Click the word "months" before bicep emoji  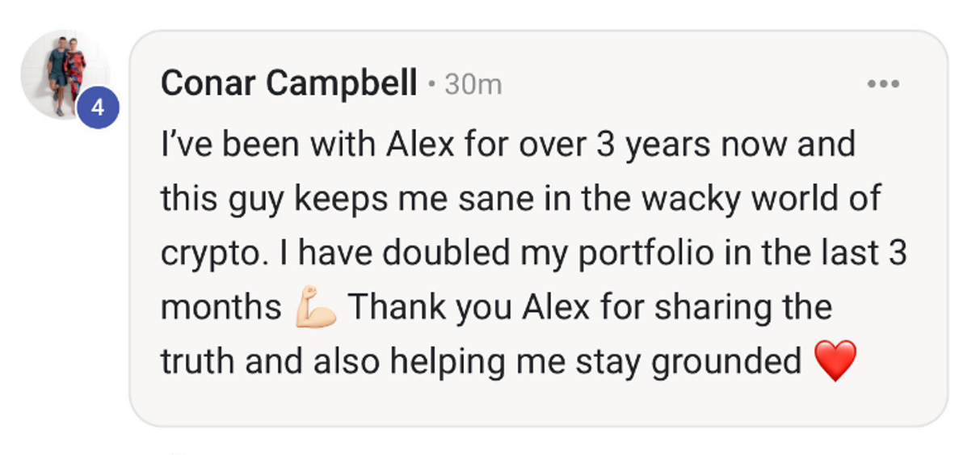[221, 308]
